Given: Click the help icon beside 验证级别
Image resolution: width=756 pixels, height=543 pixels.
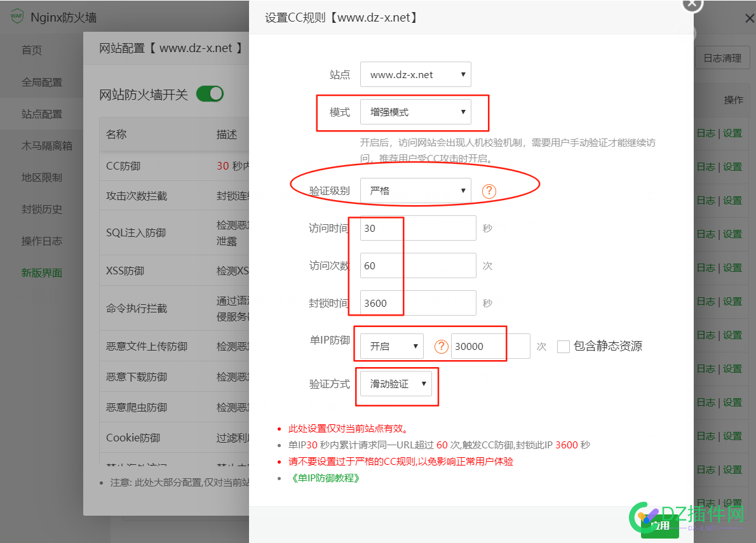Looking at the screenshot, I should point(489,191).
